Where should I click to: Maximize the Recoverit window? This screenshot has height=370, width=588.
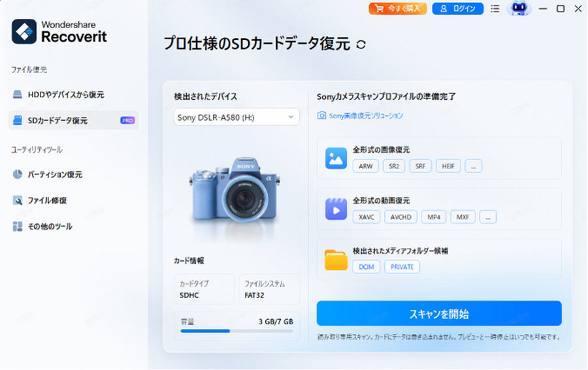click(561, 8)
